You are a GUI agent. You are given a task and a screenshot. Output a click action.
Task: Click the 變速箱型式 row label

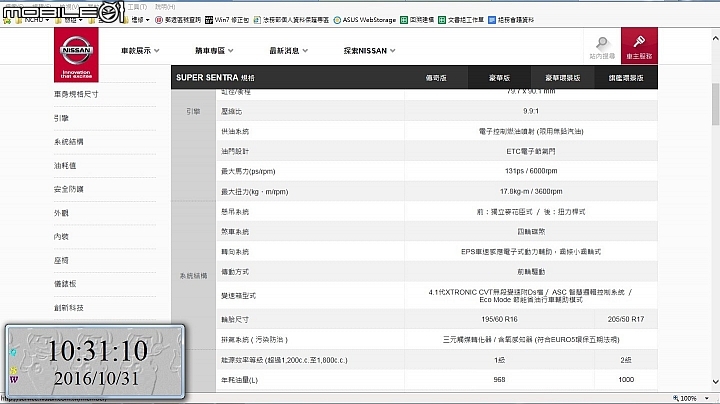[x=238, y=296]
